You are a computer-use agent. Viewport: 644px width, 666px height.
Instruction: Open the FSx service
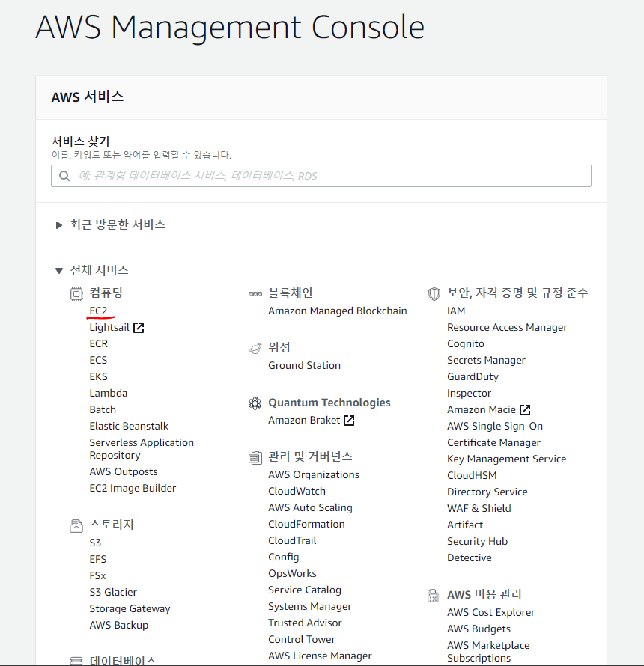(97, 576)
